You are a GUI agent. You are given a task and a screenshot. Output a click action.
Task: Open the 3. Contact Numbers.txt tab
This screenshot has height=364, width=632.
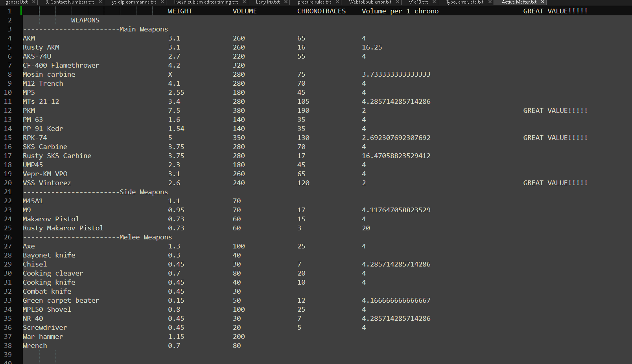click(70, 2)
